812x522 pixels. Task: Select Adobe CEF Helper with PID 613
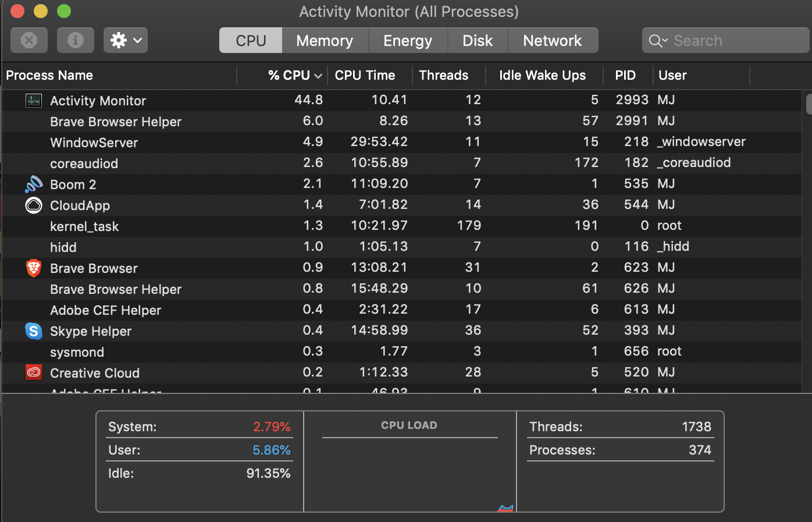click(x=401, y=310)
